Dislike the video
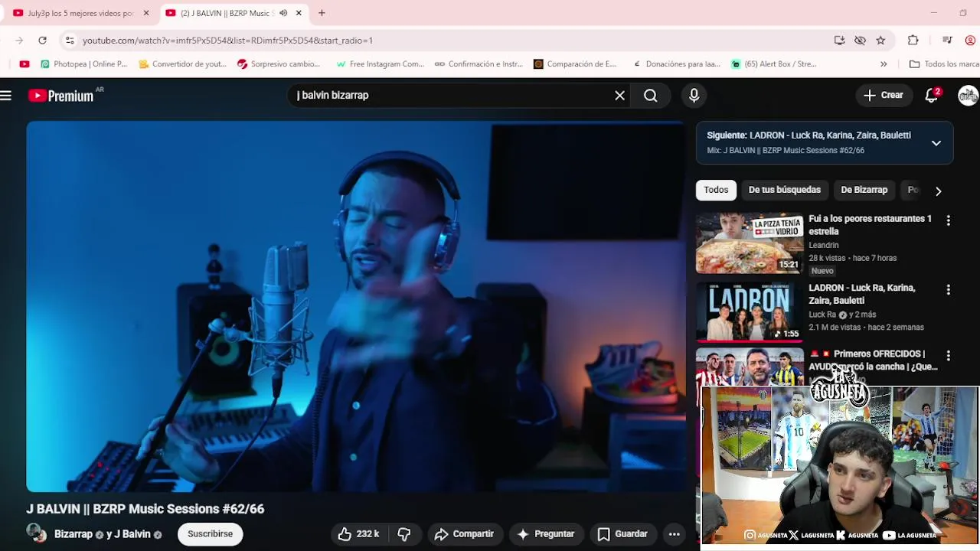The image size is (980, 551). (404, 534)
